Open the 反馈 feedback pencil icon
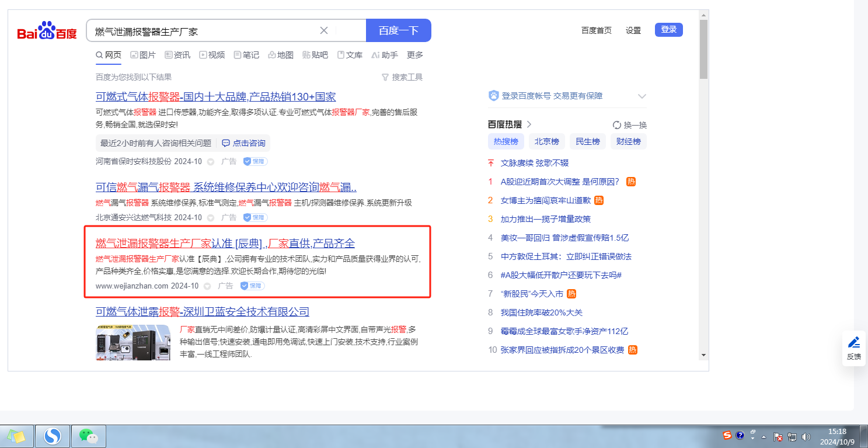 tap(854, 343)
